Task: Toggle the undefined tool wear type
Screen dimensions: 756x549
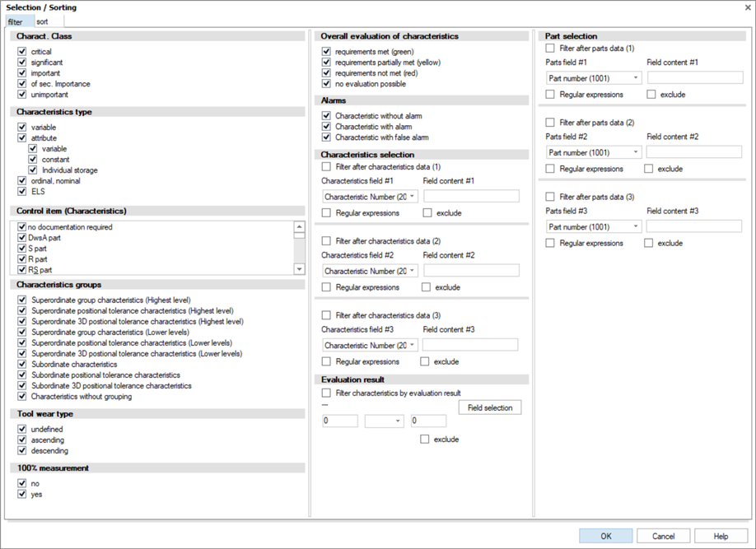Action: point(21,429)
